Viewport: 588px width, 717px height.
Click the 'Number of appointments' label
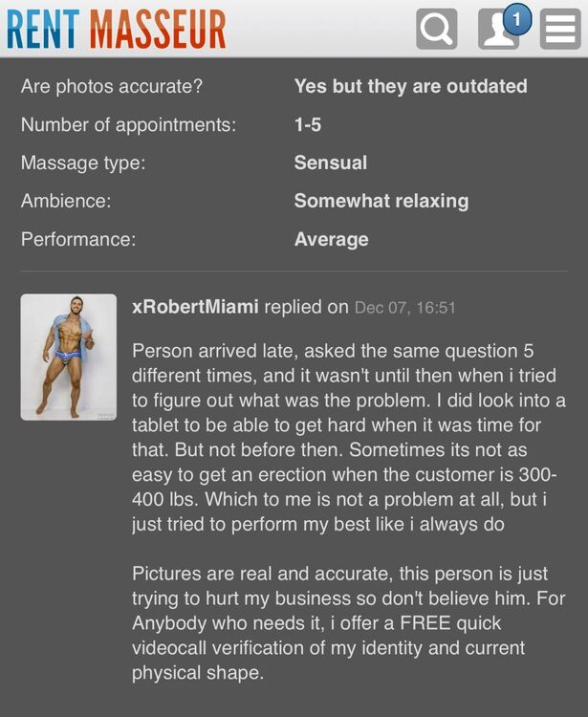click(128, 124)
